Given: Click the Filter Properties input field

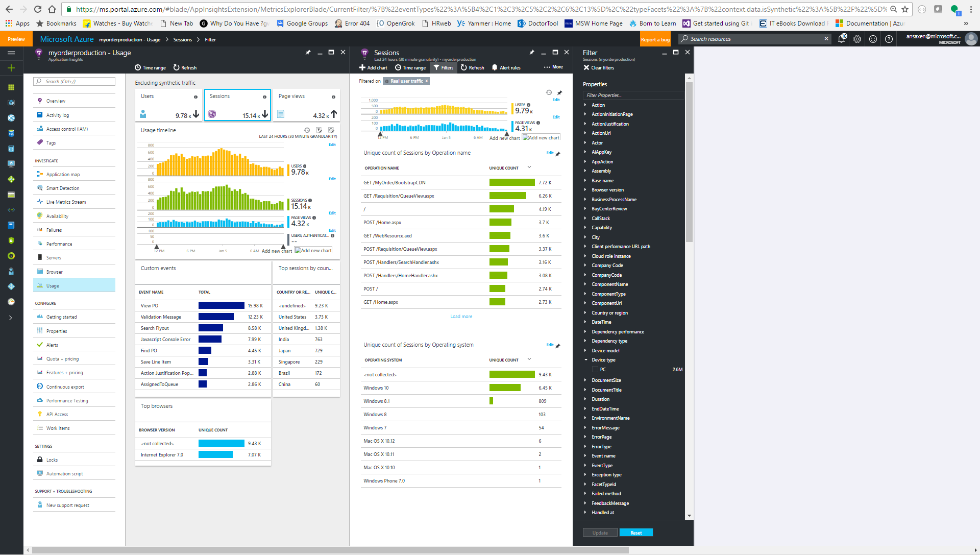Looking at the screenshot, I should [632, 95].
